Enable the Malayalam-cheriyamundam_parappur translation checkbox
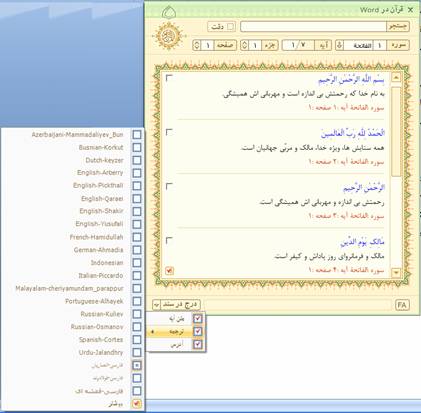 [x=137, y=288]
